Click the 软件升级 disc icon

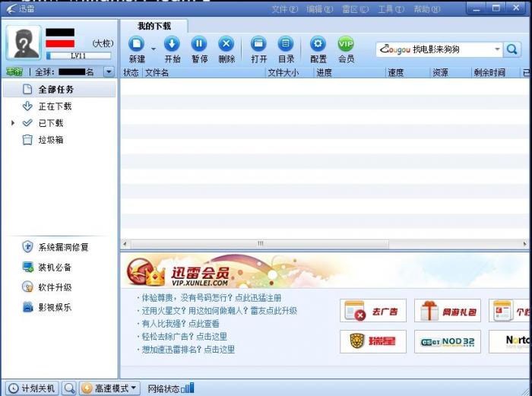(27, 287)
